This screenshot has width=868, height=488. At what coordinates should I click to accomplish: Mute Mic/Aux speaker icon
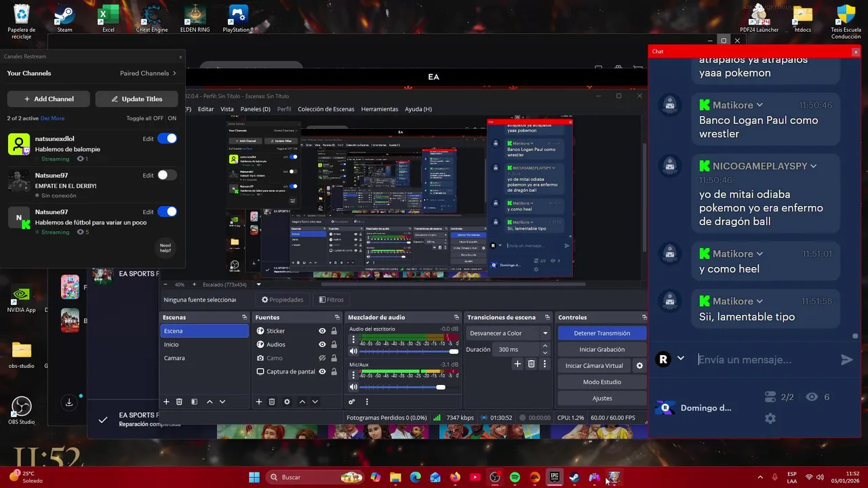(x=353, y=387)
